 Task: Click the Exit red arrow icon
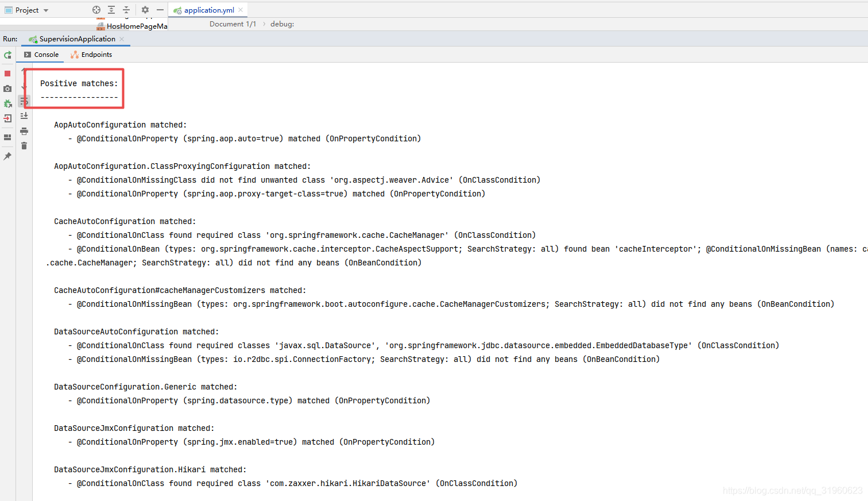click(x=7, y=118)
